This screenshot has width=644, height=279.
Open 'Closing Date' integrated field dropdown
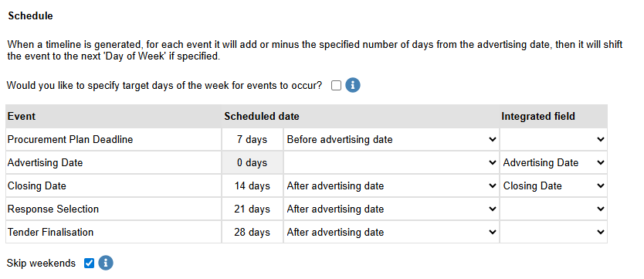[x=553, y=185]
